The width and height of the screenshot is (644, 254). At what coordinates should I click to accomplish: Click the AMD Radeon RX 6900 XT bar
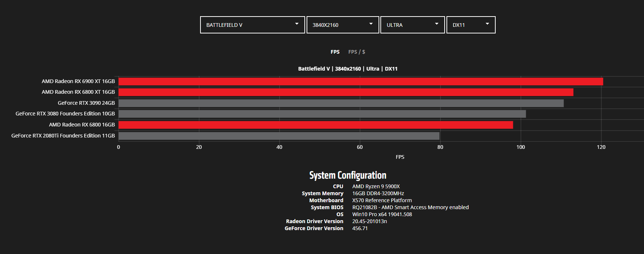point(361,81)
